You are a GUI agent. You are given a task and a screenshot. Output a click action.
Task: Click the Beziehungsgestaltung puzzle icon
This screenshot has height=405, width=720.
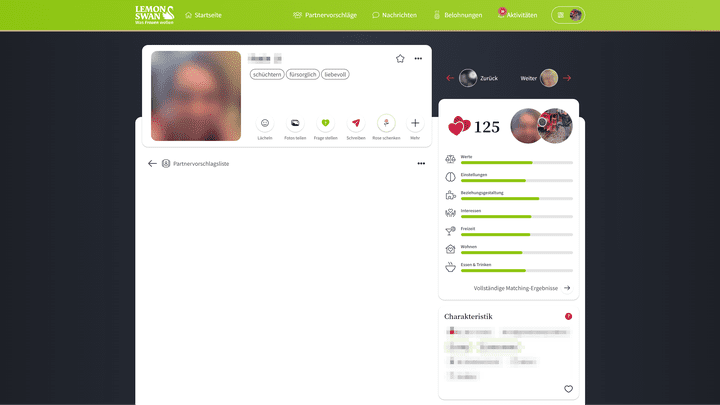click(450, 195)
